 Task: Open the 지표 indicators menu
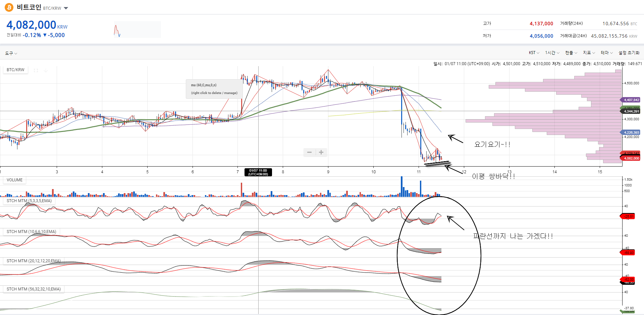[589, 53]
